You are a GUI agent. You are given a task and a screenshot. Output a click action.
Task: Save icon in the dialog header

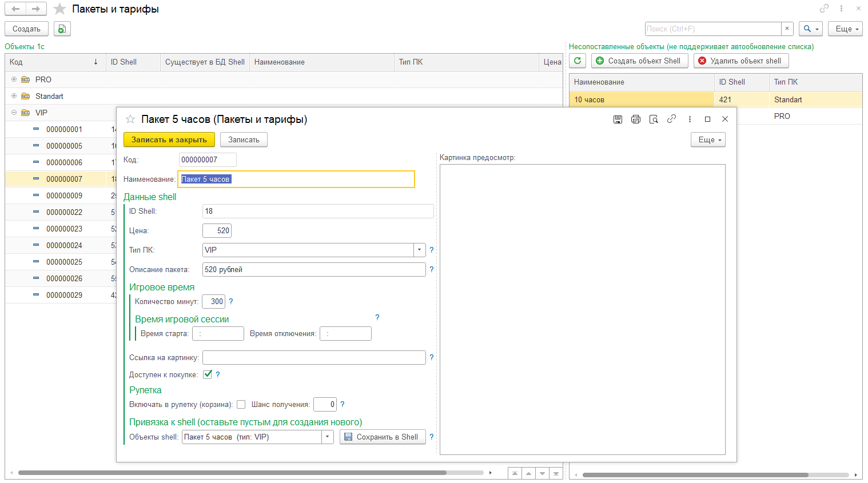618,119
